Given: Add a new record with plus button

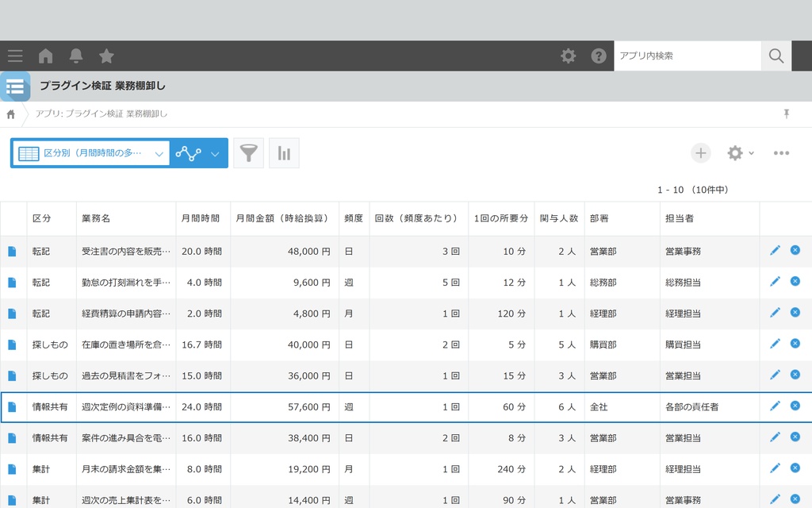Looking at the screenshot, I should coord(701,153).
